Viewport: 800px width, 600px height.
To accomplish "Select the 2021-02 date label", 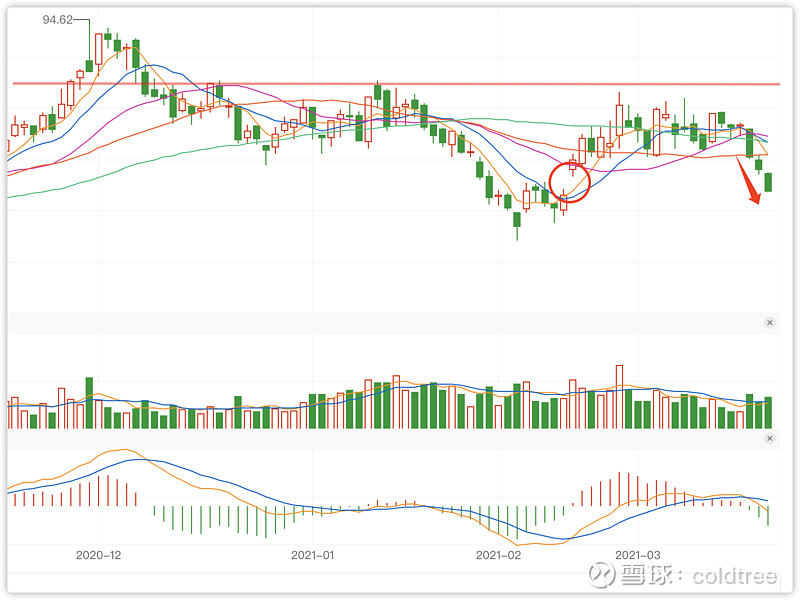I will click(498, 554).
